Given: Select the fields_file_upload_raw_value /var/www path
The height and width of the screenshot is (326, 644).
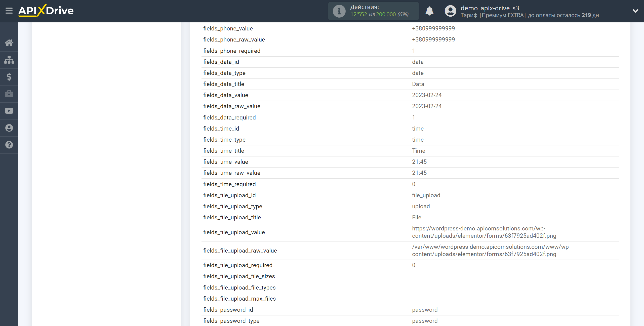Looking at the screenshot, I should point(491,251).
